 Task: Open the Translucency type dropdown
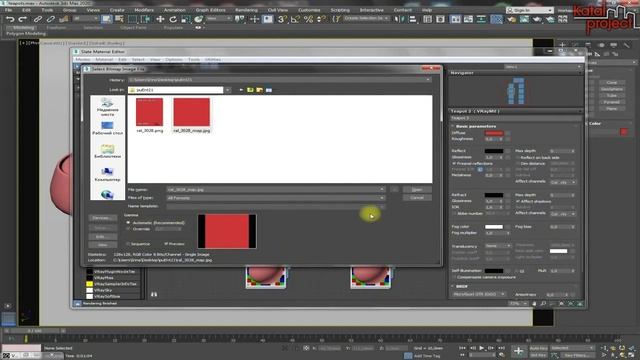pyautogui.click(x=498, y=246)
